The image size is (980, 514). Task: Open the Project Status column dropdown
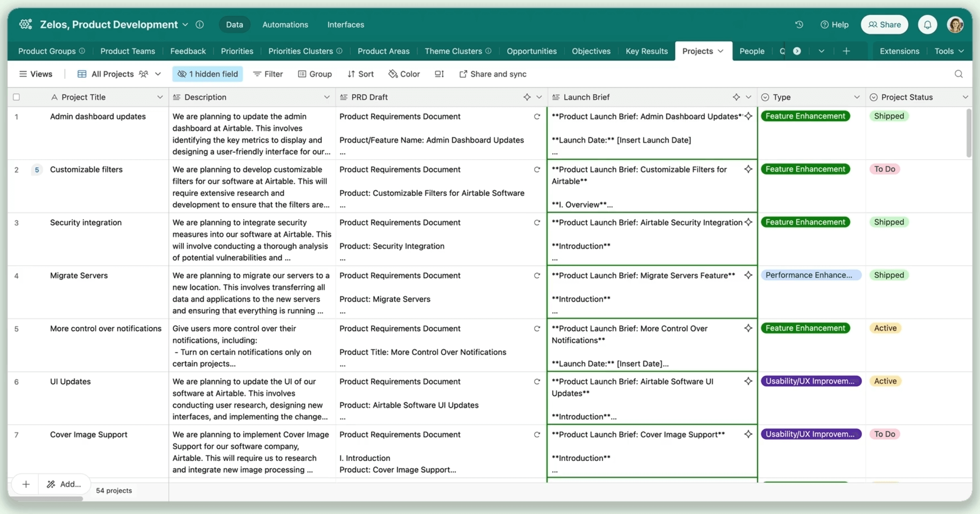[965, 97]
